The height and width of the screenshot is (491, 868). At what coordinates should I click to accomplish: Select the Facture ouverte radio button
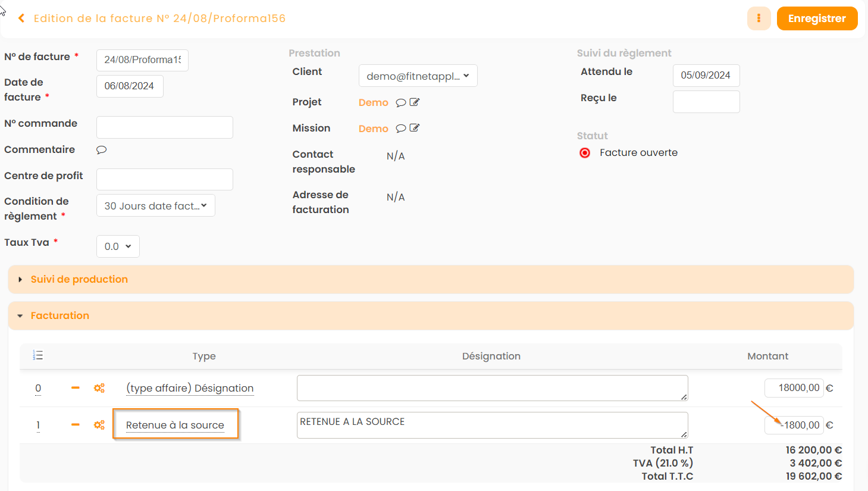pyautogui.click(x=585, y=153)
